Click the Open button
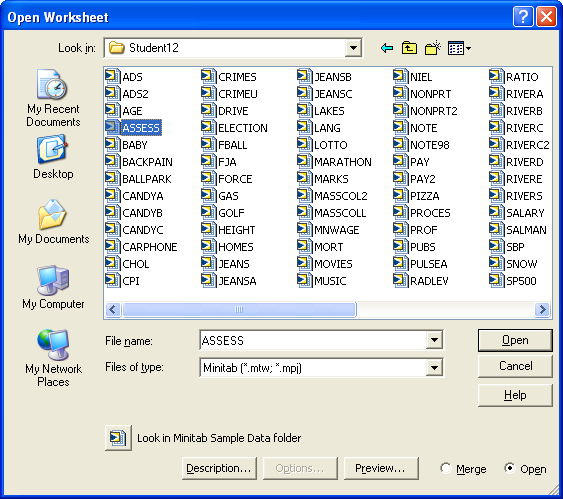The image size is (563, 499). pyautogui.click(x=515, y=340)
